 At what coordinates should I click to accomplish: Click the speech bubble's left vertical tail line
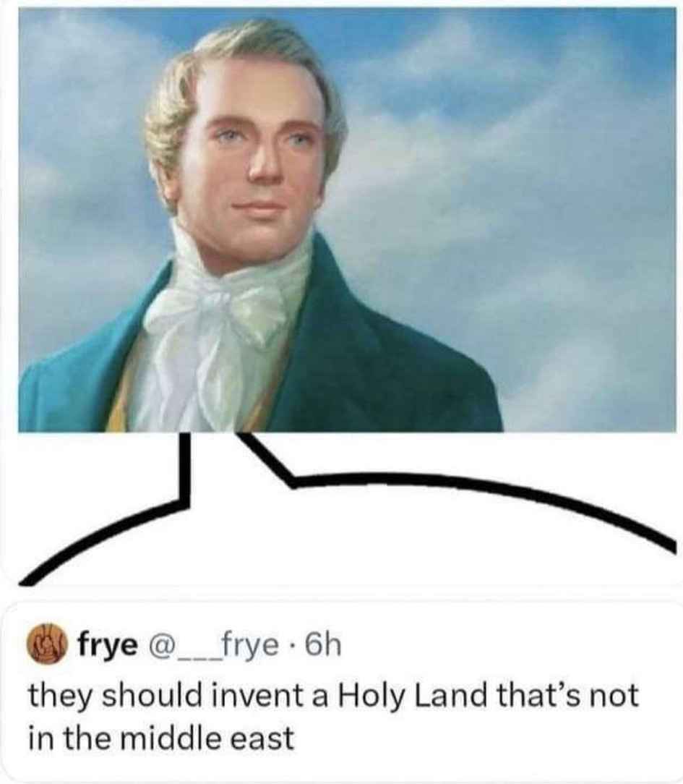[x=185, y=467]
